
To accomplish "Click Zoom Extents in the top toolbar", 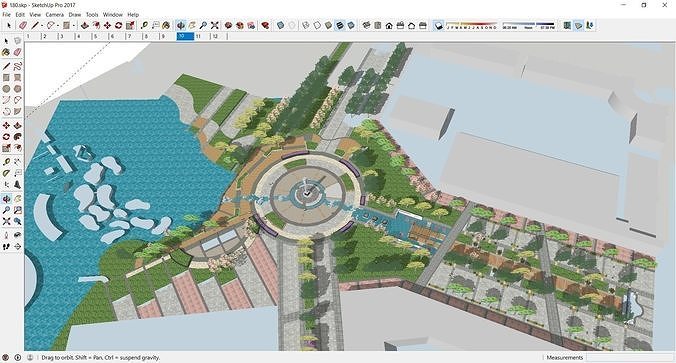I will click(214, 25).
